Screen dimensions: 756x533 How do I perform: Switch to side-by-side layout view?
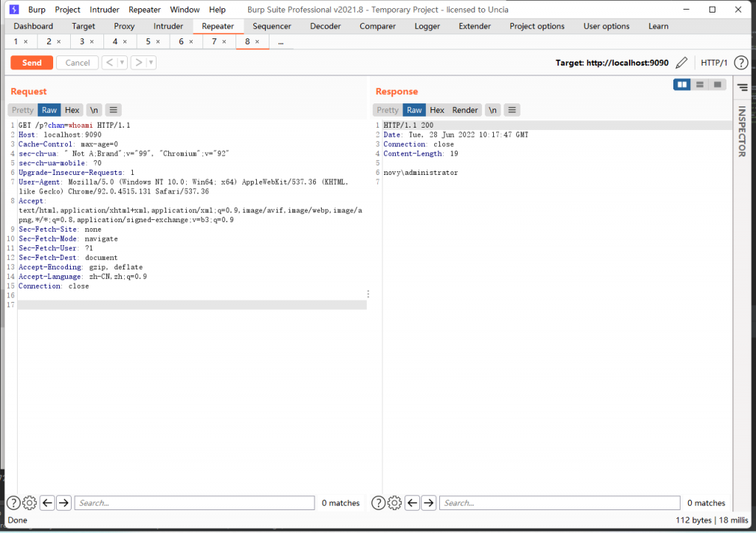681,85
